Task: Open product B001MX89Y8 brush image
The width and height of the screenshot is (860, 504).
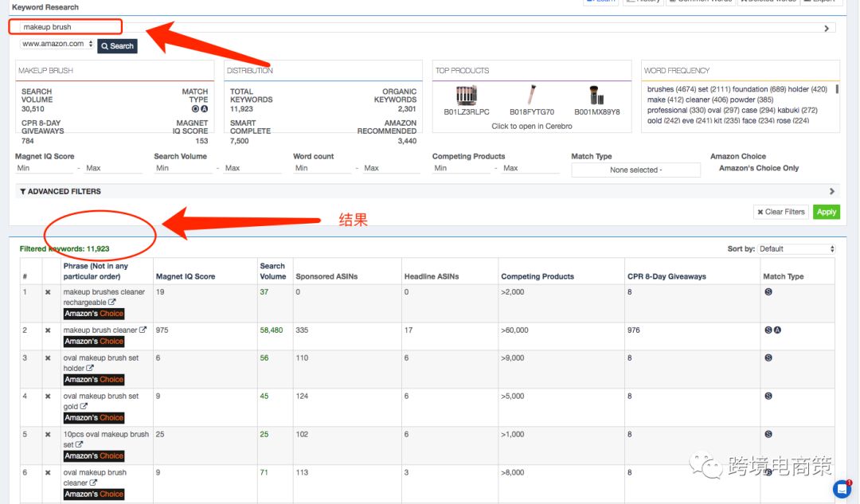Action: point(596,95)
